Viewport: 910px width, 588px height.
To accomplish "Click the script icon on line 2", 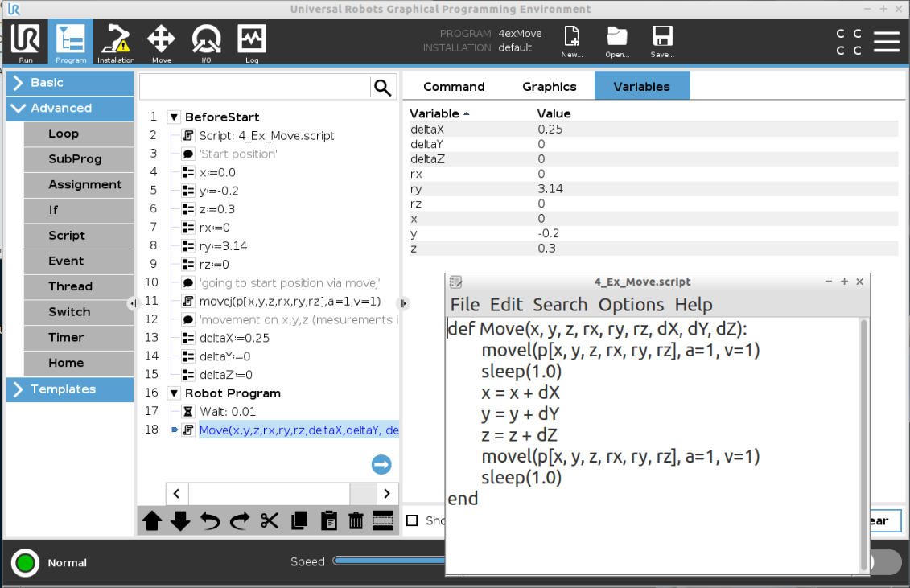I will point(188,135).
